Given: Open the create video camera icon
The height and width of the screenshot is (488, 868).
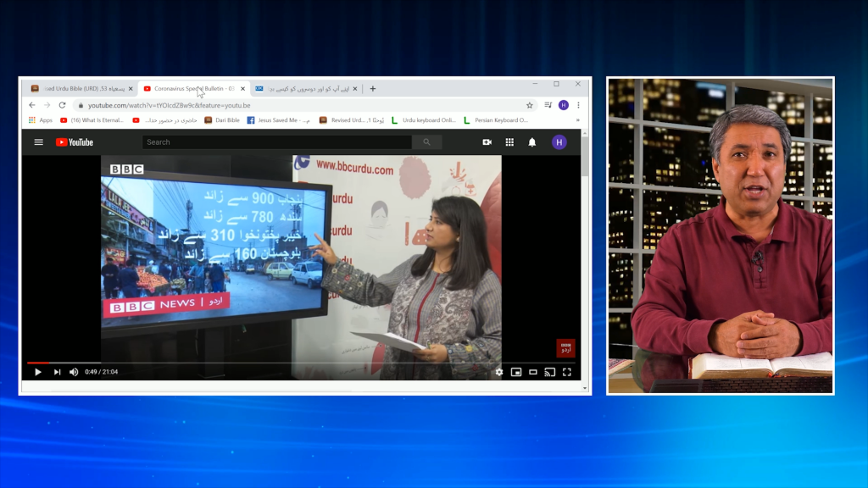Looking at the screenshot, I should (487, 142).
